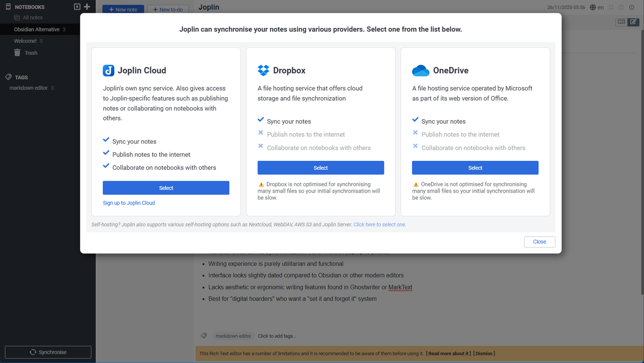Click the 'en' language label
Image resolution: width=644 pixels, height=363 pixels.
click(601, 7)
